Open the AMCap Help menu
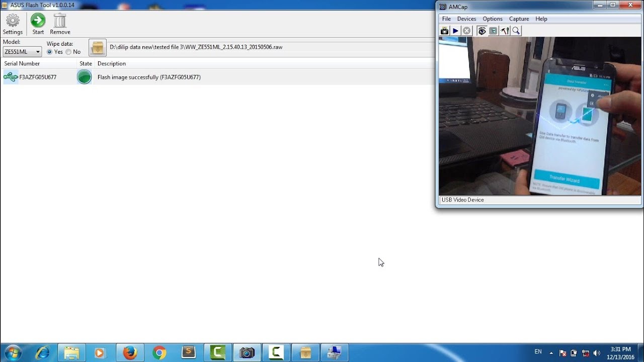The width and height of the screenshot is (644, 362). coord(541,19)
